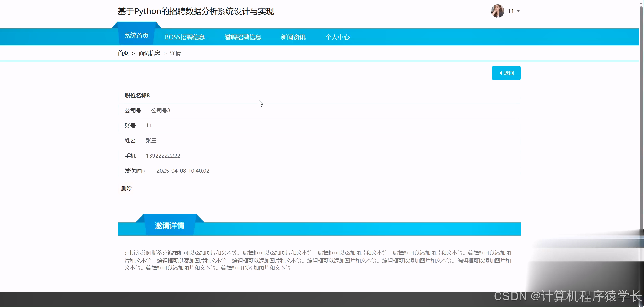Click the 删除 delete link
644x307 pixels.
[126, 188]
